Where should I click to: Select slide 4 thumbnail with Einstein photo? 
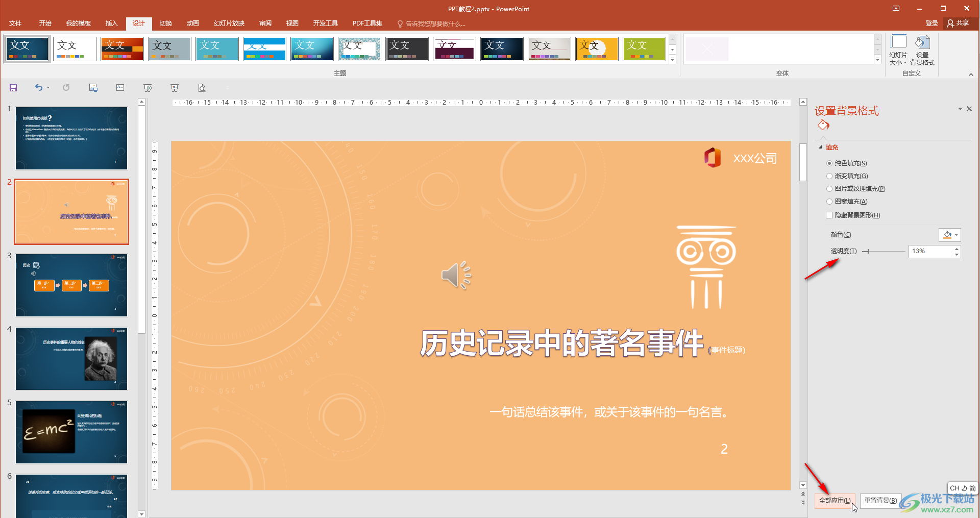(x=71, y=359)
